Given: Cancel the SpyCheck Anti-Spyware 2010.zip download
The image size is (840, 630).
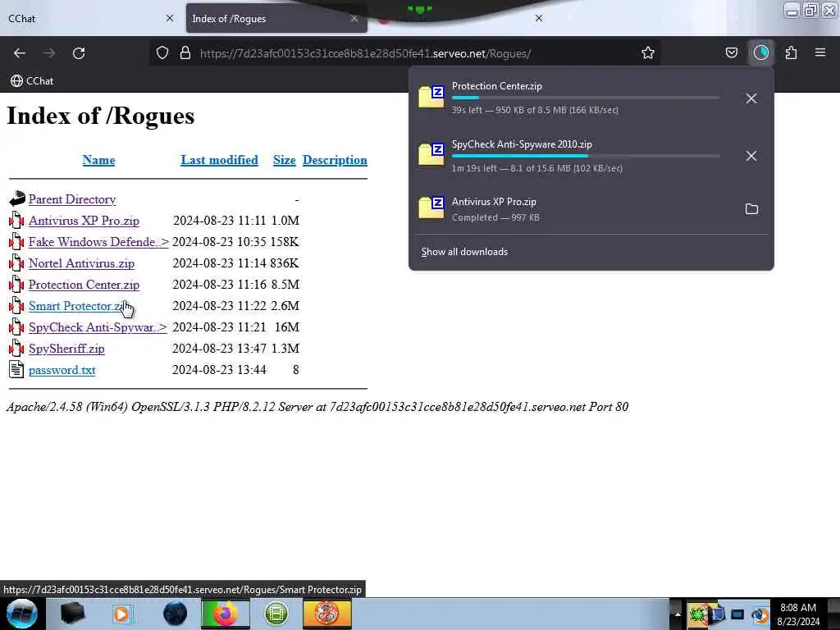Looking at the screenshot, I should [751, 156].
